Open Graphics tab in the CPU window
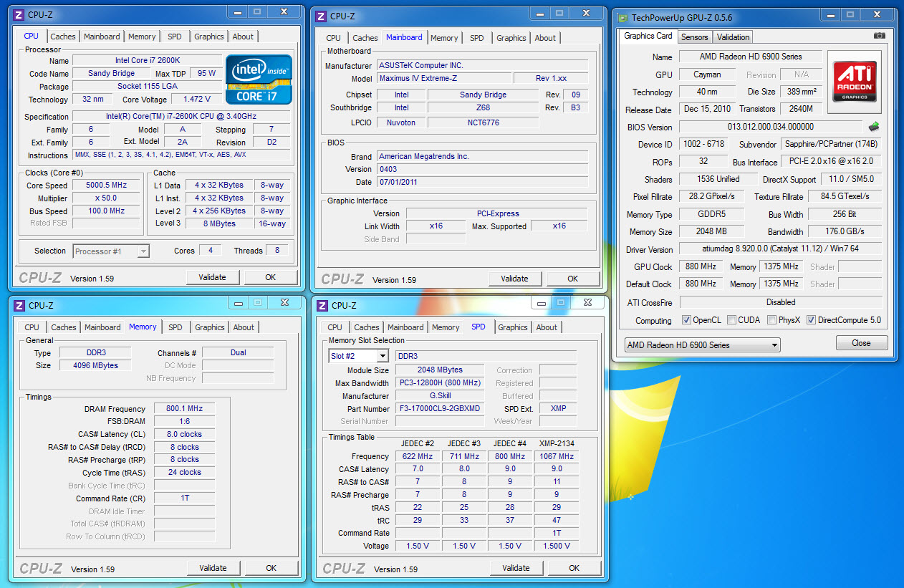904x588 pixels. click(x=209, y=37)
